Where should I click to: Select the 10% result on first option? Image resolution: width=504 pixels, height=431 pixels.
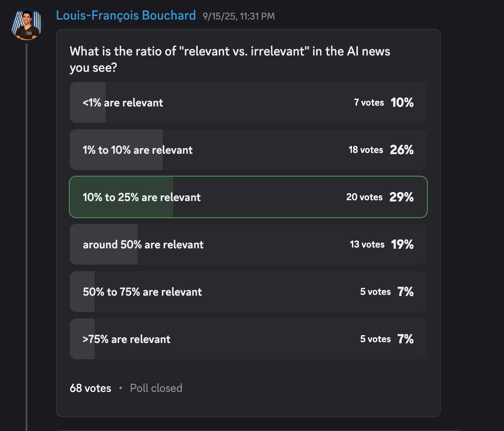402,102
